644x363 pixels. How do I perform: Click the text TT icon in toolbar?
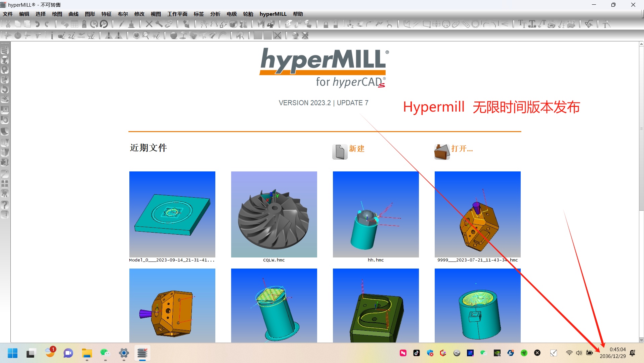click(522, 24)
